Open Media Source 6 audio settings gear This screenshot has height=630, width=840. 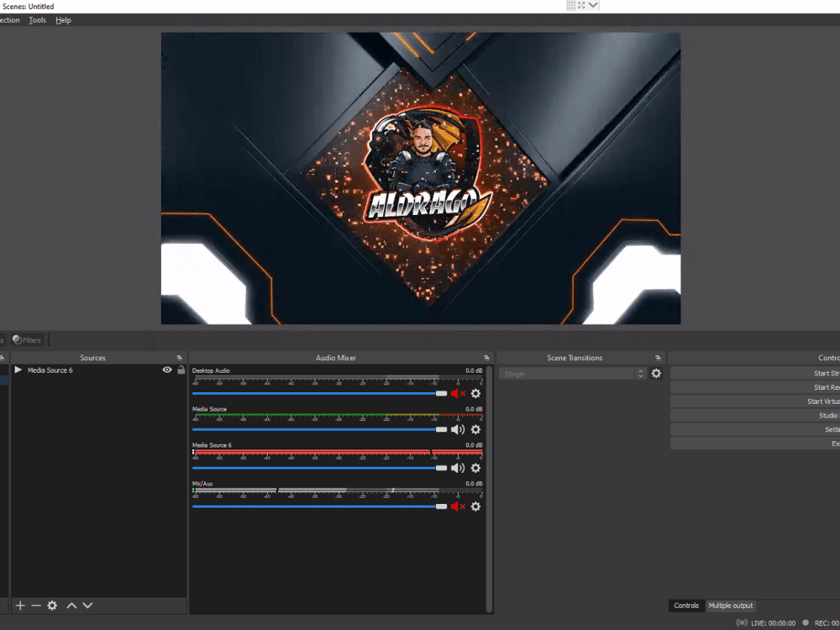[x=475, y=468]
